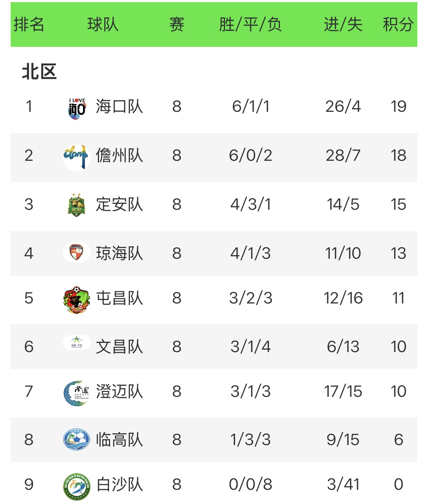
Task: Click the 北区 section heading
Action: coord(39,72)
